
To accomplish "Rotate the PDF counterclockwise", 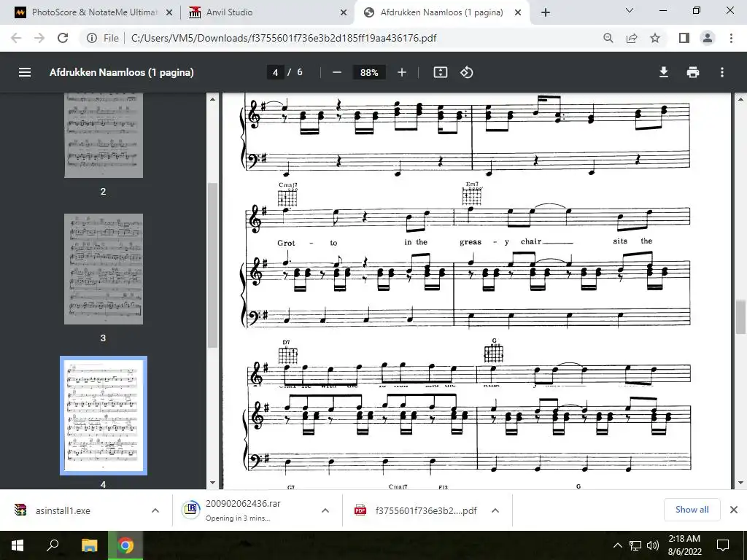I will [x=466, y=72].
